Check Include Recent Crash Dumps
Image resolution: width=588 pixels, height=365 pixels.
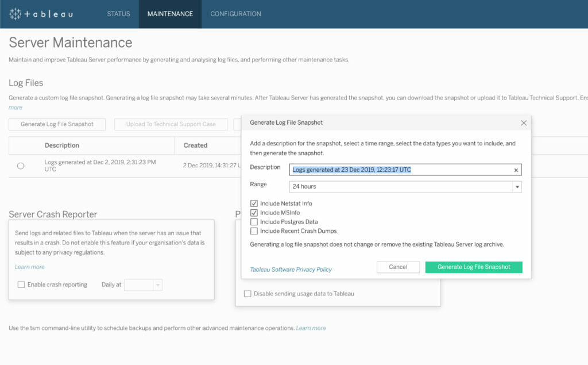pos(254,231)
